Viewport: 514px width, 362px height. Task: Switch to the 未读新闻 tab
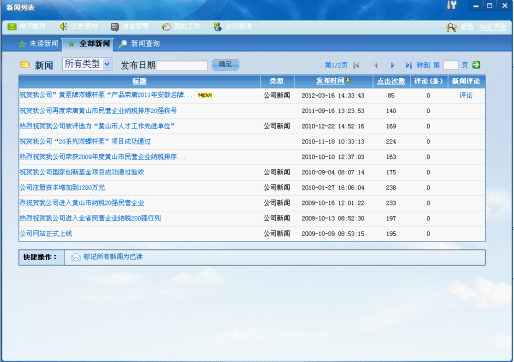(39, 44)
